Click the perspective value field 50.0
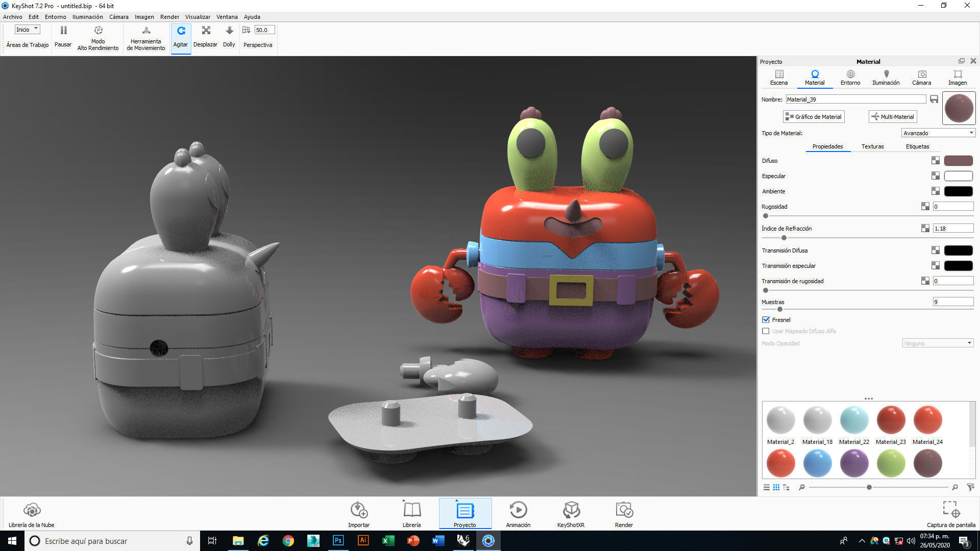Image resolution: width=980 pixels, height=551 pixels. [x=264, y=30]
